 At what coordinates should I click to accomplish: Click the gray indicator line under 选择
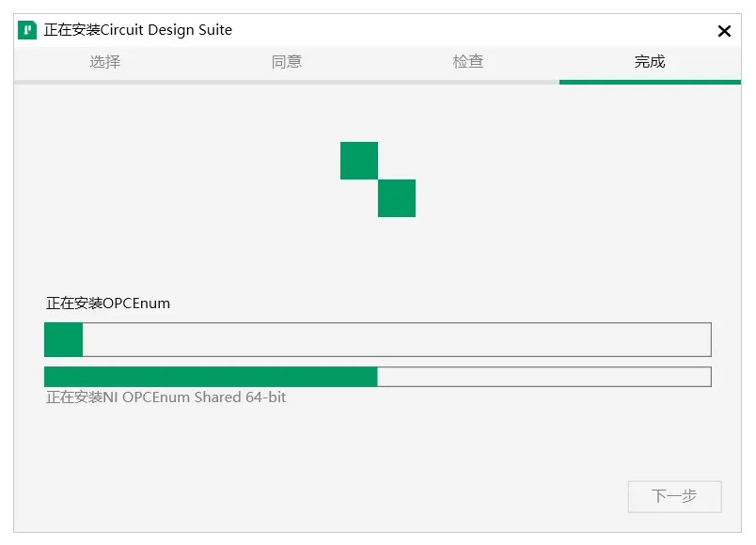[x=105, y=82]
